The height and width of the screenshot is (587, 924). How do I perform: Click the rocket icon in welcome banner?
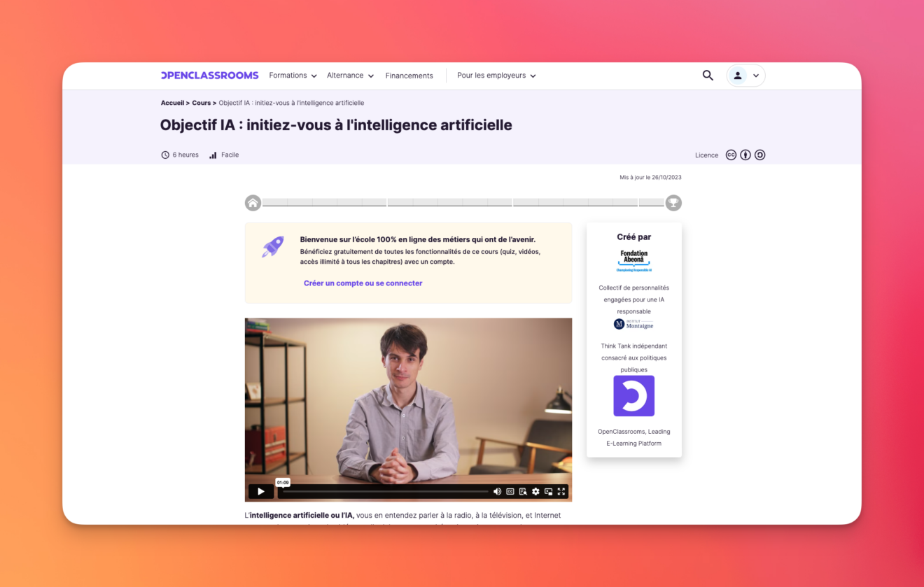point(272,246)
